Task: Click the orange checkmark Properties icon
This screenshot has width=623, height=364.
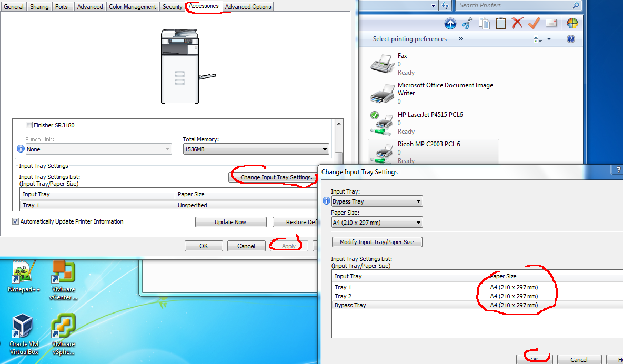Action: coord(534,23)
